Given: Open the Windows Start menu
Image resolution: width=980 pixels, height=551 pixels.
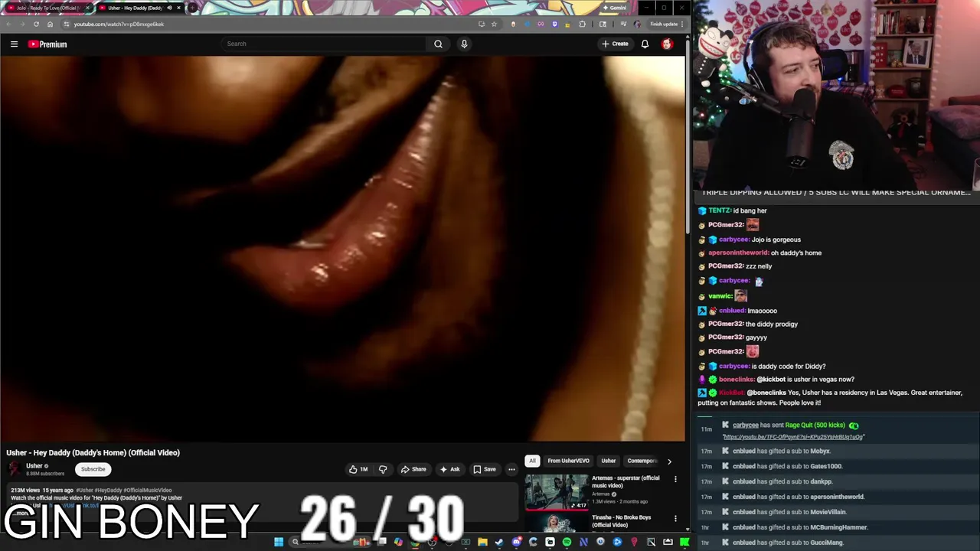Looking at the screenshot, I should (279, 542).
